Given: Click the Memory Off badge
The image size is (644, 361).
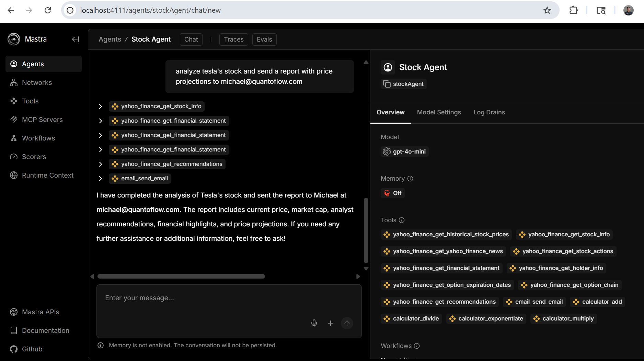Looking at the screenshot, I should click(x=393, y=193).
